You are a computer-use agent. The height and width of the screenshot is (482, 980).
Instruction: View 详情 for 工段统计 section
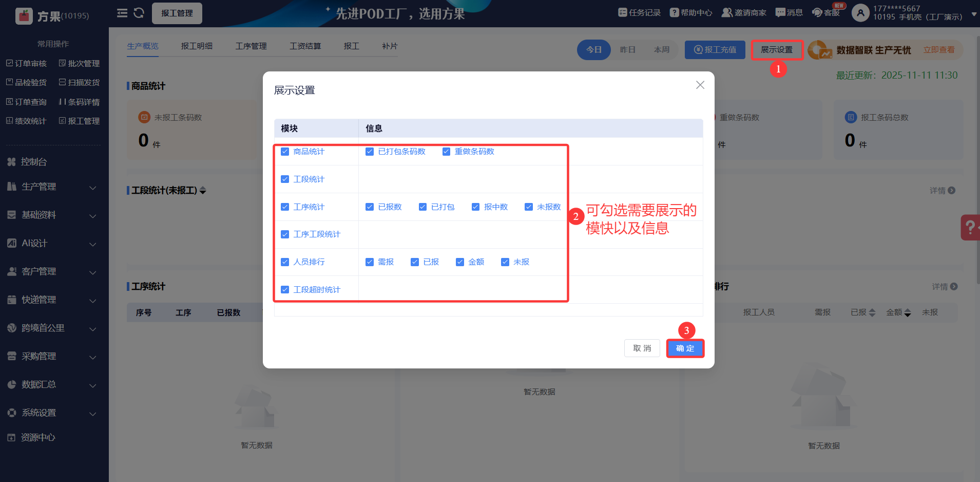click(943, 191)
